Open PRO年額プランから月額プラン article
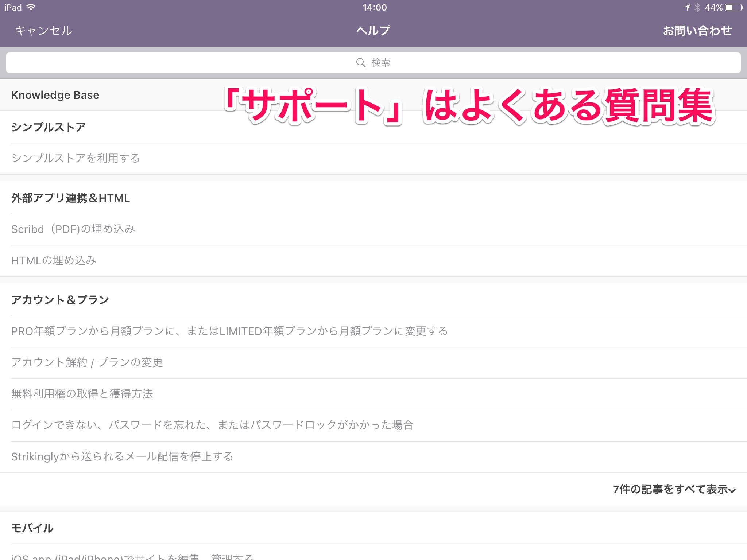The height and width of the screenshot is (560, 747). coord(229,331)
